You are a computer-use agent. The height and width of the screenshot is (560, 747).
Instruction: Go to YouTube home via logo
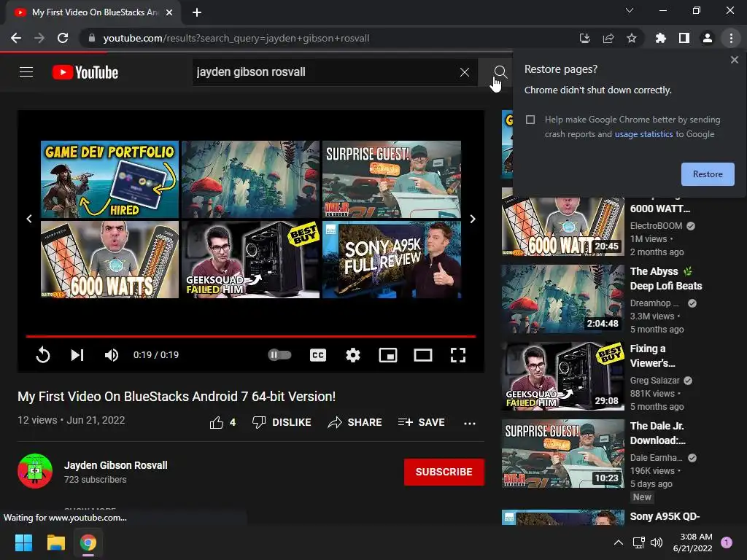[85, 72]
